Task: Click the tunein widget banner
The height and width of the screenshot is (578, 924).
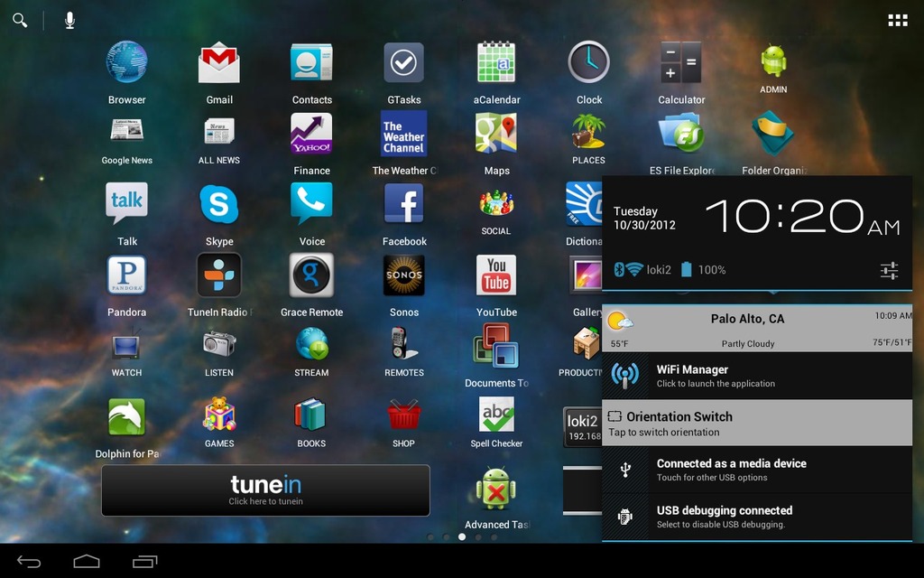Action: pyautogui.click(x=266, y=490)
